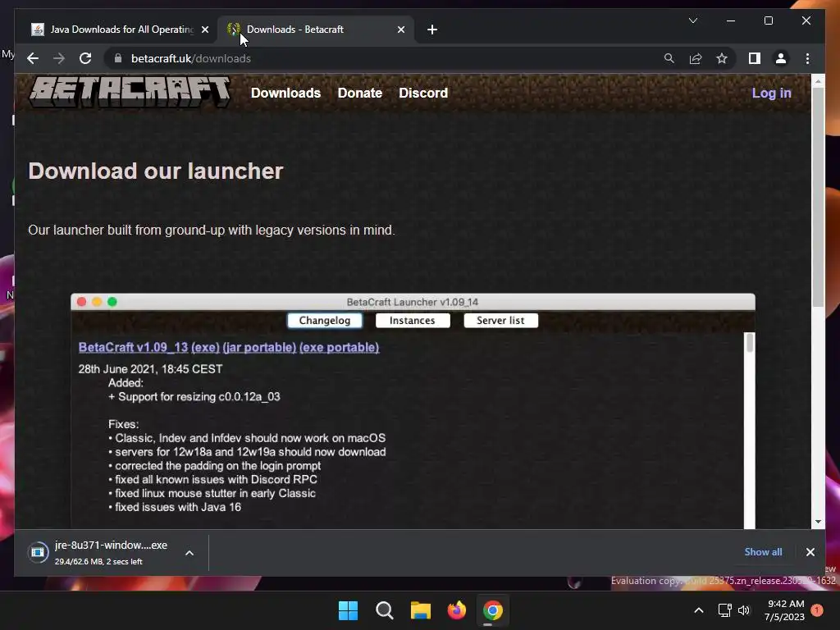The width and height of the screenshot is (840, 630).
Task: Click the yellow minimize dot on launcher preview
Action: (97, 302)
